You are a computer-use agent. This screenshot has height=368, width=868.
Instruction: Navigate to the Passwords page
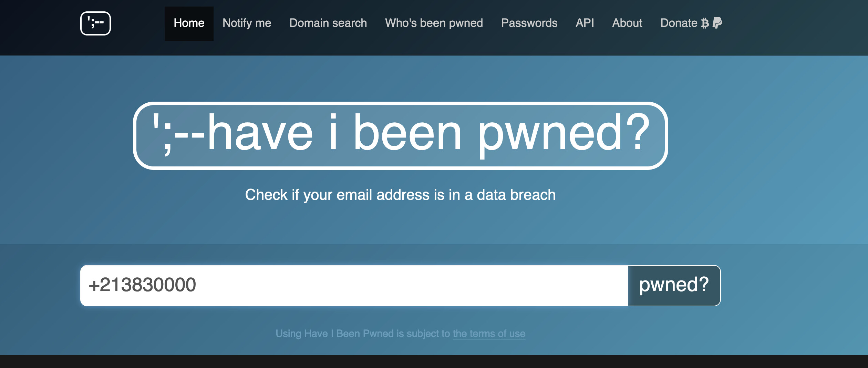click(x=529, y=23)
